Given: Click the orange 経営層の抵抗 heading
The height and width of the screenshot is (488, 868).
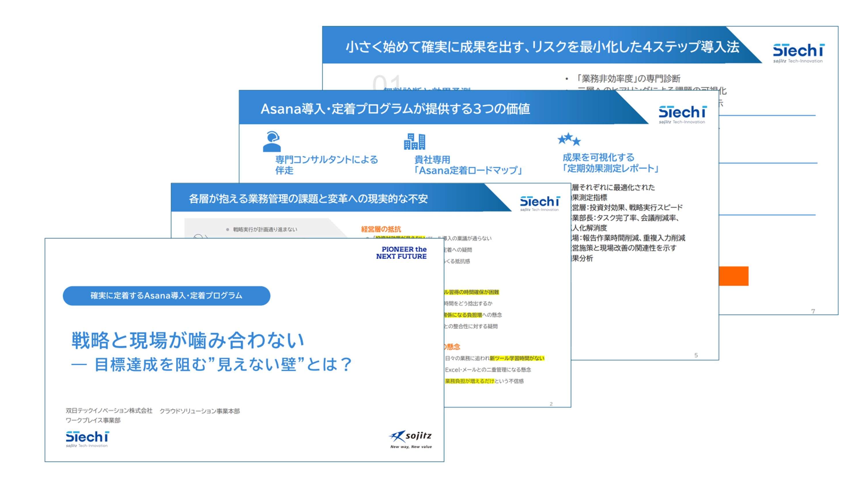Looking at the screenshot, I should click(x=381, y=229).
